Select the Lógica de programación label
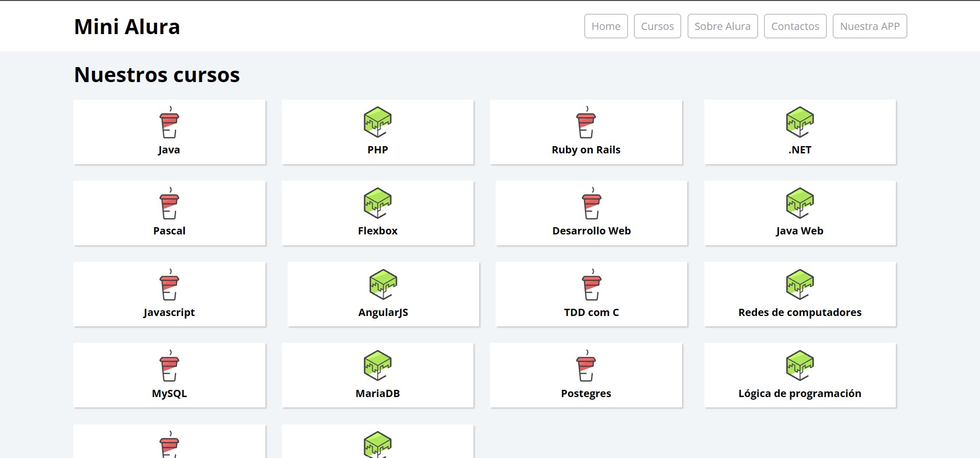Viewport: 980px width, 458px height. click(x=800, y=393)
